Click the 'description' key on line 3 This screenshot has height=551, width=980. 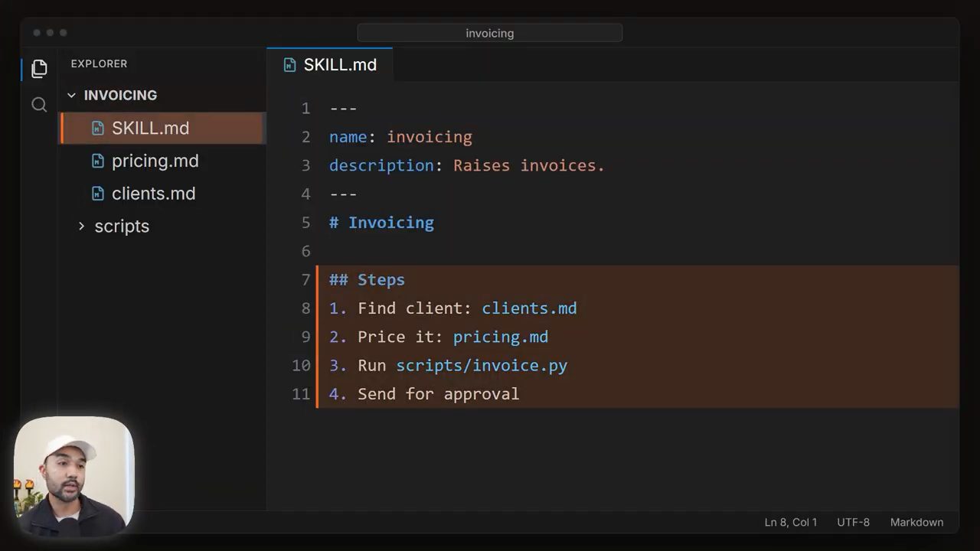(x=381, y=165)
